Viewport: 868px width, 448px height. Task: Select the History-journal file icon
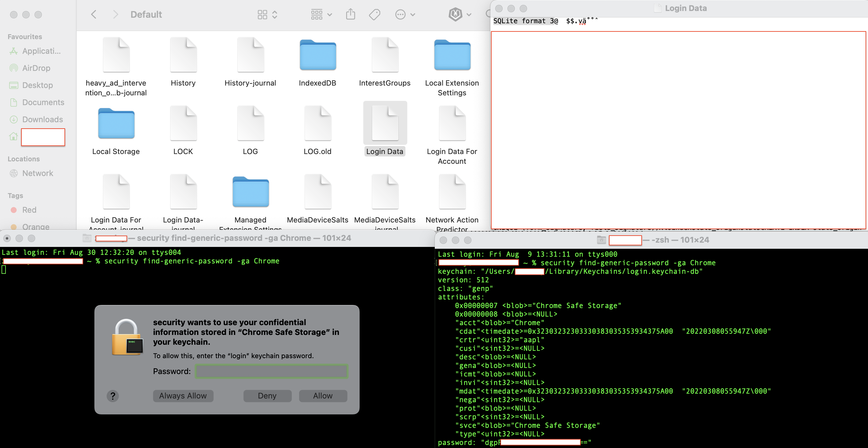click(x=250, y=55)
